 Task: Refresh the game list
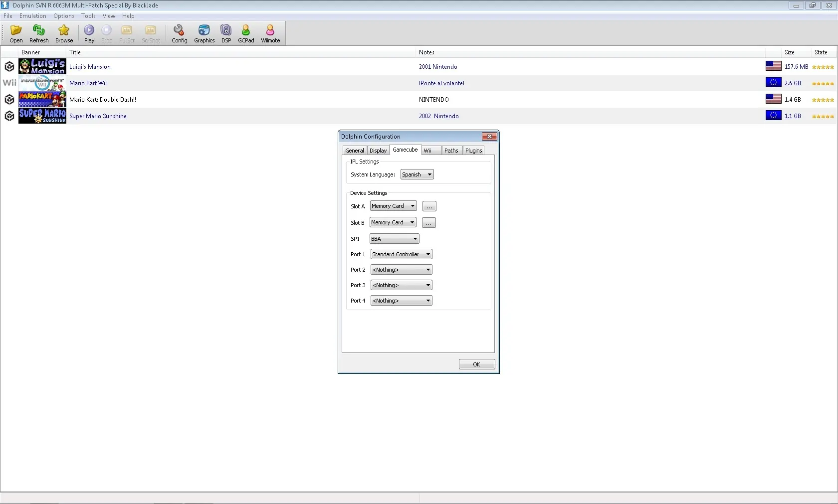tap(39, 33)
